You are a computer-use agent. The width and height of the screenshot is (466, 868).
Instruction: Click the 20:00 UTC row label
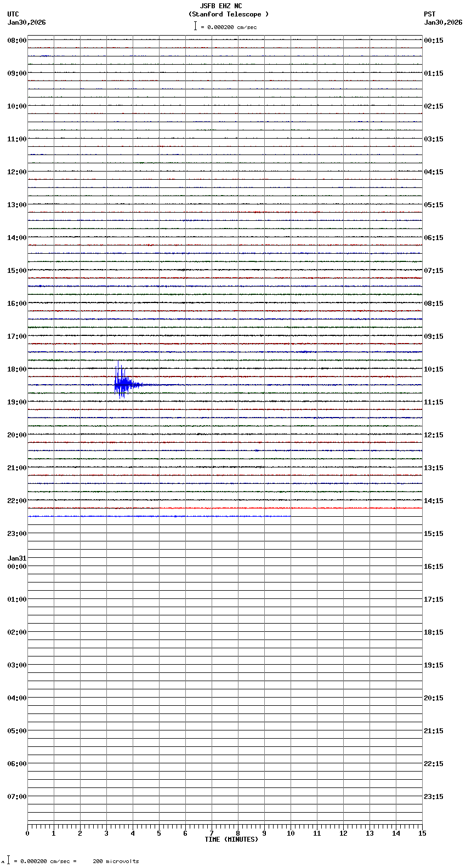pyautogui.click(x=16, y=435)
